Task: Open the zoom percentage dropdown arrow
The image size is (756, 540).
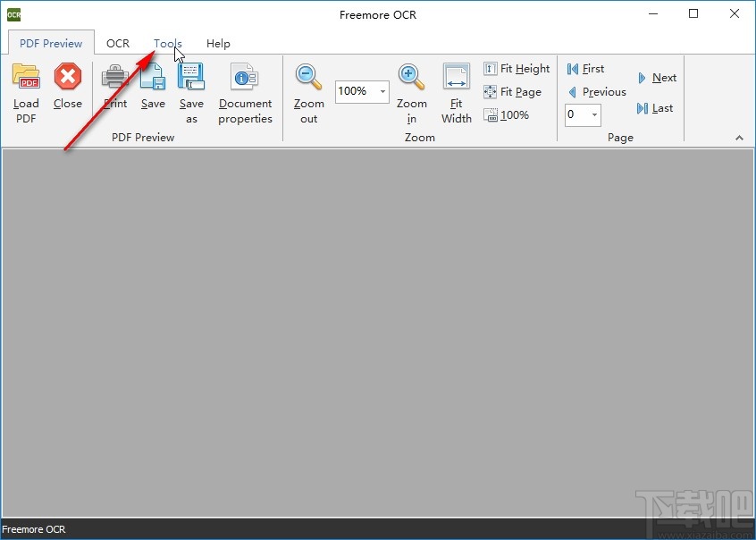Action: [x=382, y=91]
